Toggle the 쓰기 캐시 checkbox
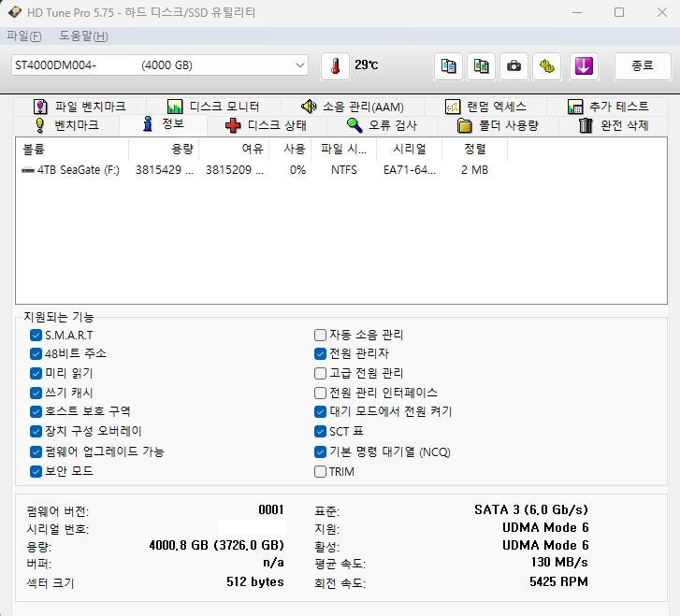 click(36, 393)
